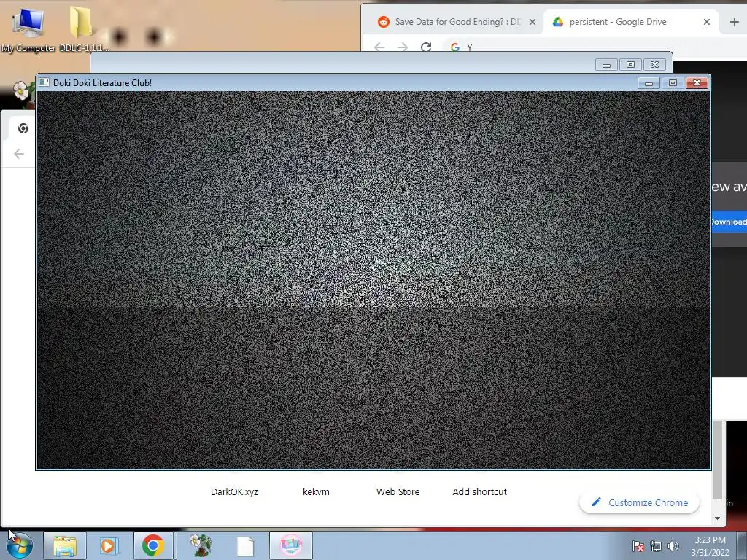
Task: Reload page in the Google Drive Chrome window
Action: coord(426,47)
